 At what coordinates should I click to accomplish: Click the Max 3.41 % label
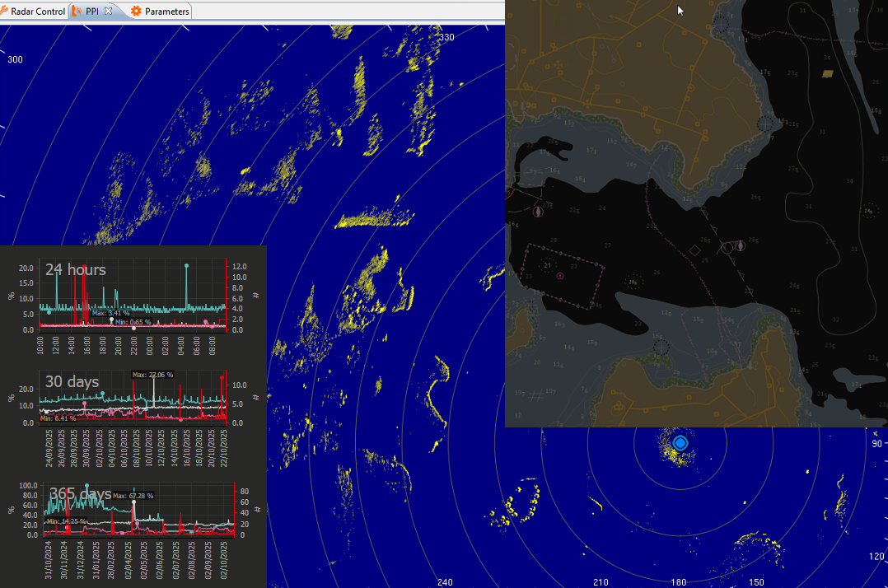[111, 313]
